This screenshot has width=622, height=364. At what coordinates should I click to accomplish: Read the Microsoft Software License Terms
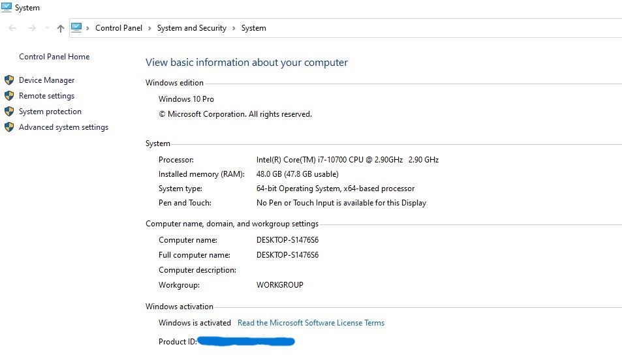click(x=311, y=323)
